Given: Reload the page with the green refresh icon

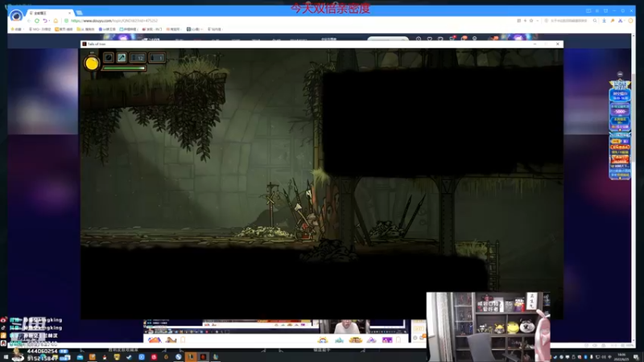Looking at the screenshot, I should click(37, 21).
